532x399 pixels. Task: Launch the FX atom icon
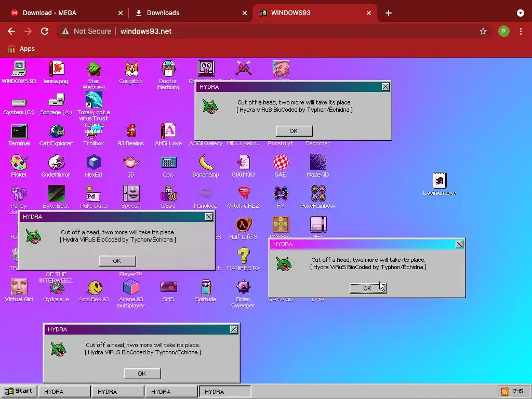[x=281, y=197]
